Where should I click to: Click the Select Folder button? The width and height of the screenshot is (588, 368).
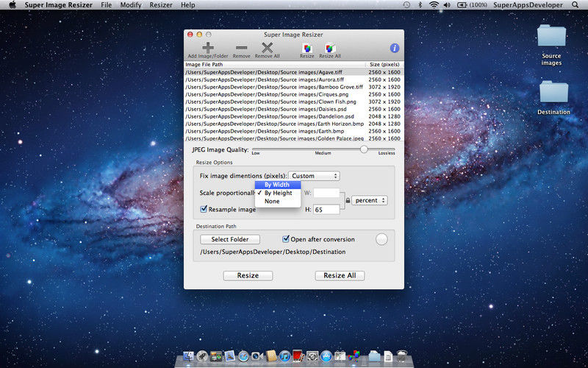[230, 239]
